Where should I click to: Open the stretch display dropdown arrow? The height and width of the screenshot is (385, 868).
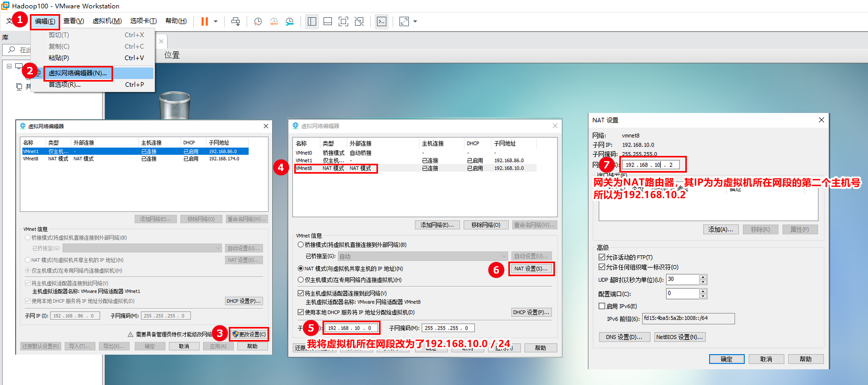point(415,21)
